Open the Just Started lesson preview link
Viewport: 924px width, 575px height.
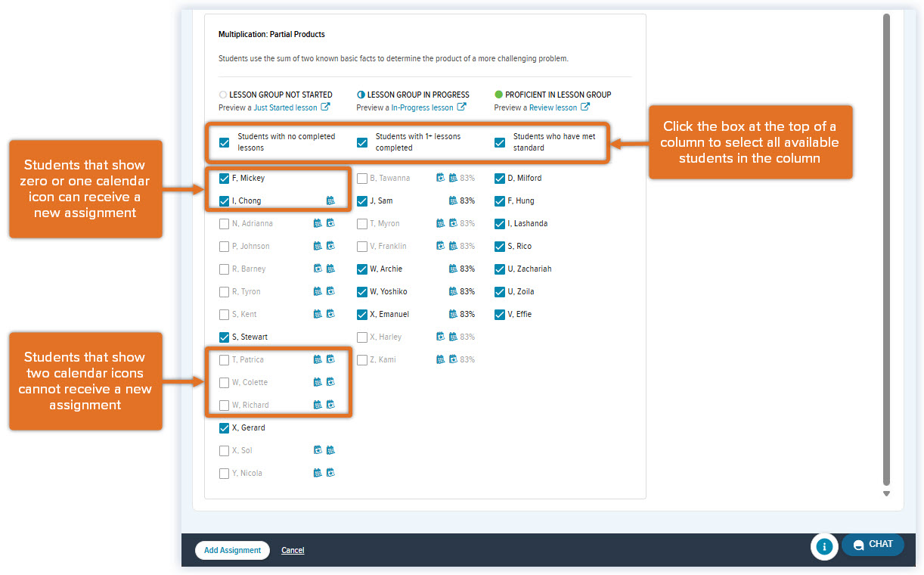click(x=285, y=107)
